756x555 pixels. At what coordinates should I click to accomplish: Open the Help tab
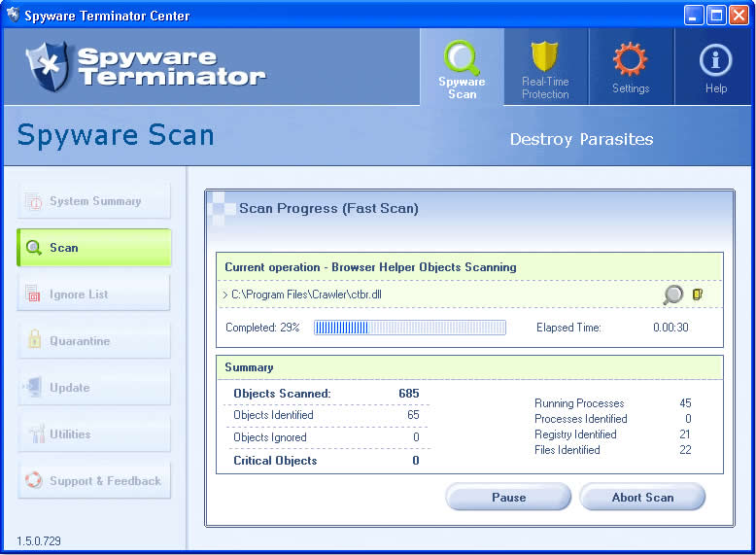(715, 66)
